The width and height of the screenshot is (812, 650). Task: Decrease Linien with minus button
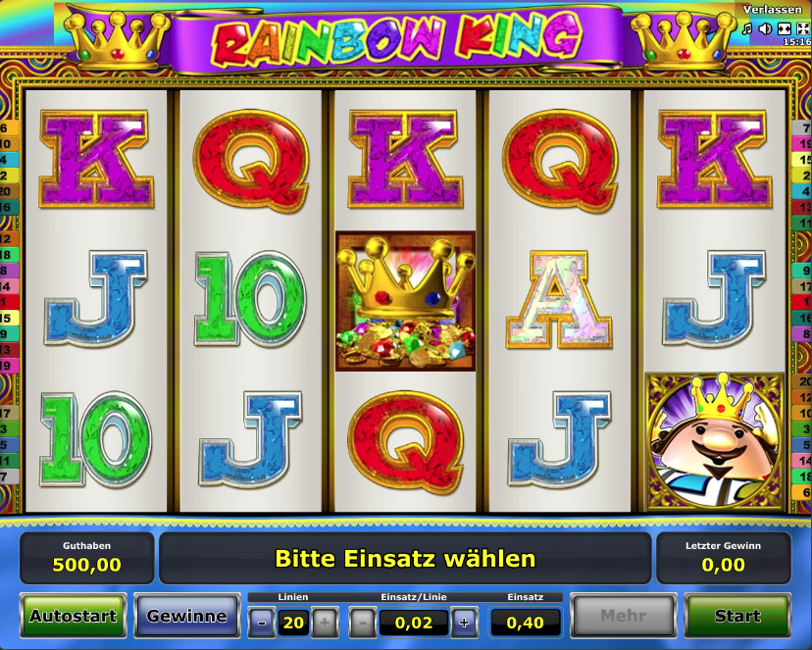[x=262, y=623]
